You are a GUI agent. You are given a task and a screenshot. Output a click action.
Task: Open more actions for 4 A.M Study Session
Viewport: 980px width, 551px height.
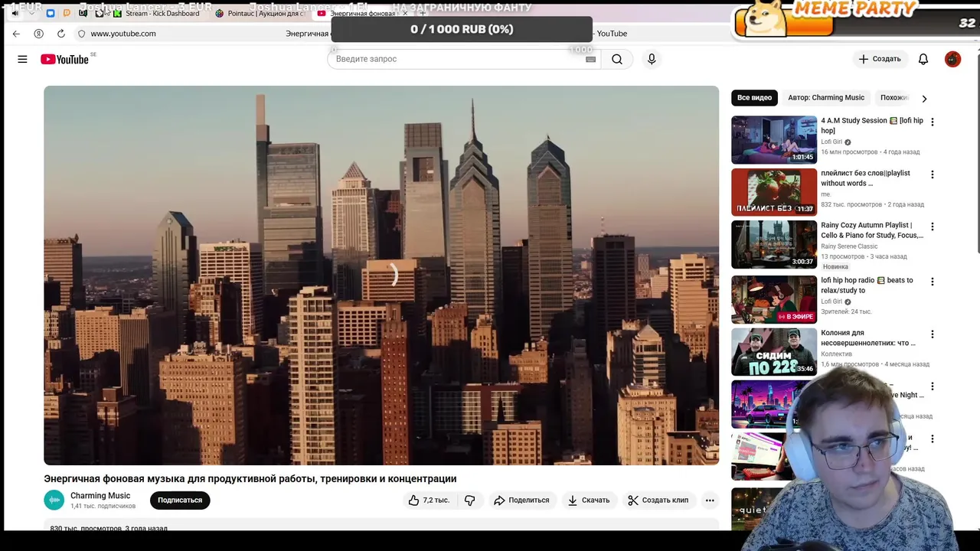pos(932,122)
